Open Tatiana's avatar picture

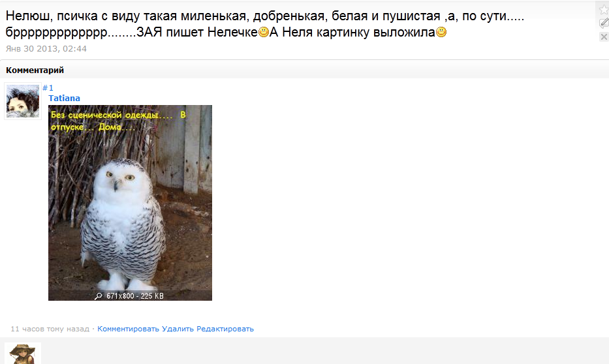(23, 101)
